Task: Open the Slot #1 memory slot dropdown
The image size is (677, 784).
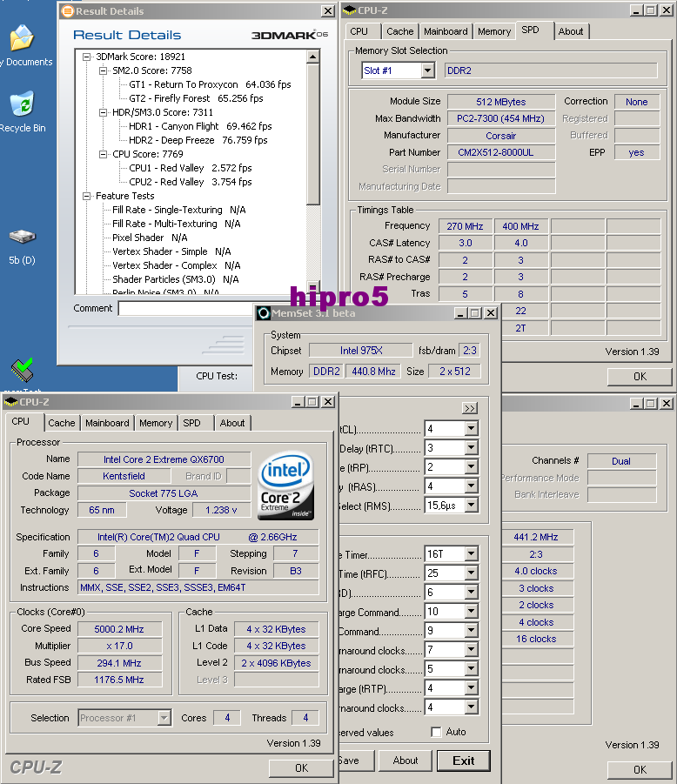Action: [x=427, y=70]
